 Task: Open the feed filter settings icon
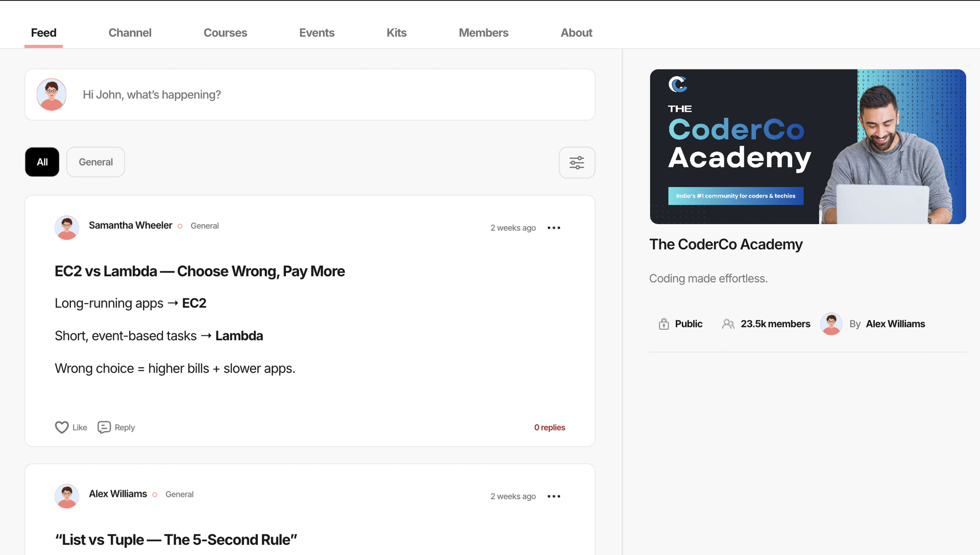pos(577,162)
